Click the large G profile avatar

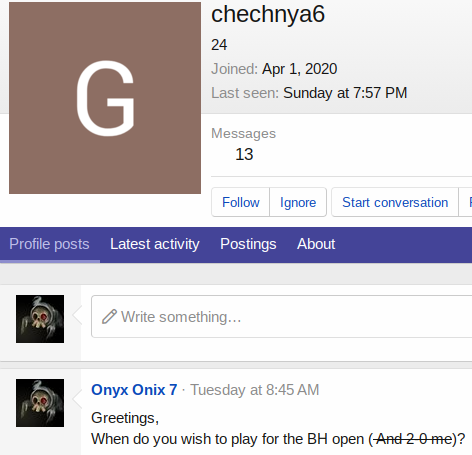[x=105, y=98]
